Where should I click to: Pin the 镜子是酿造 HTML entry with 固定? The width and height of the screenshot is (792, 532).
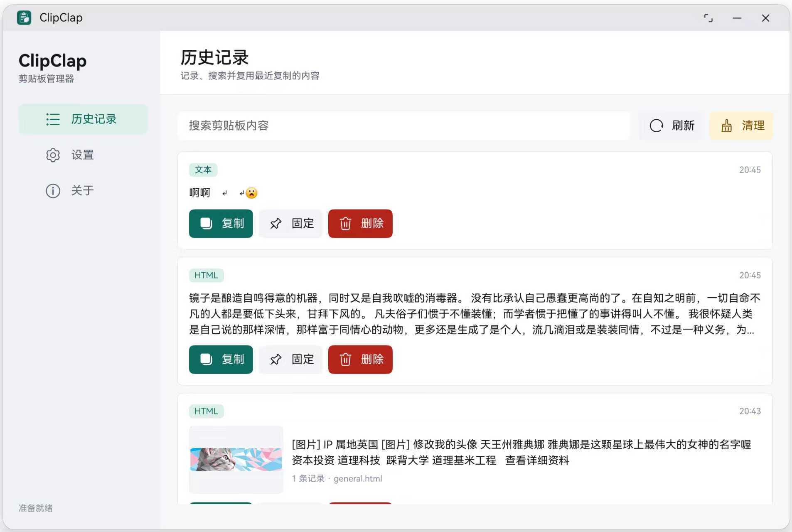[291, 360]
